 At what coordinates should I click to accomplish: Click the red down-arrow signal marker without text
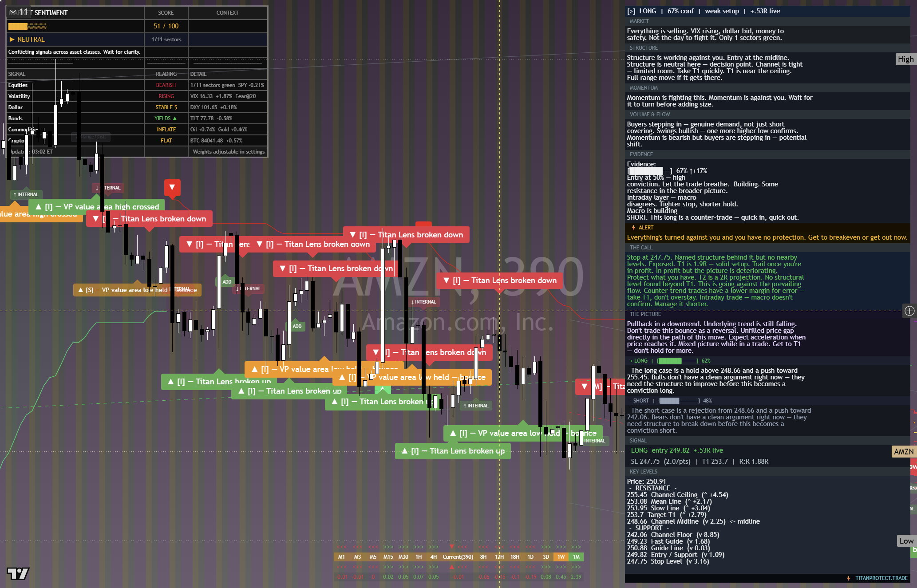point(172,187)
